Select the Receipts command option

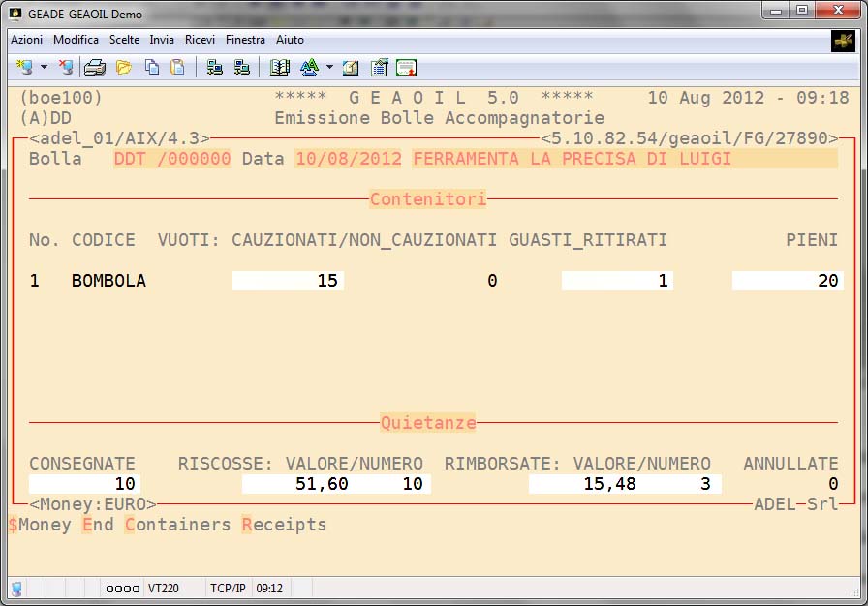pyautogui.click(x=284, y=525)
